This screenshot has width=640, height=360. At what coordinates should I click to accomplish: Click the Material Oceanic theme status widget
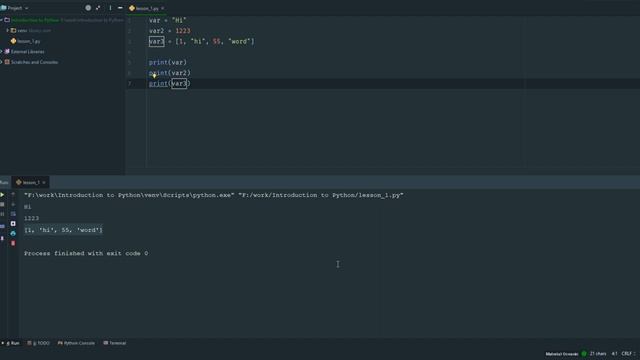coord(562,354)
